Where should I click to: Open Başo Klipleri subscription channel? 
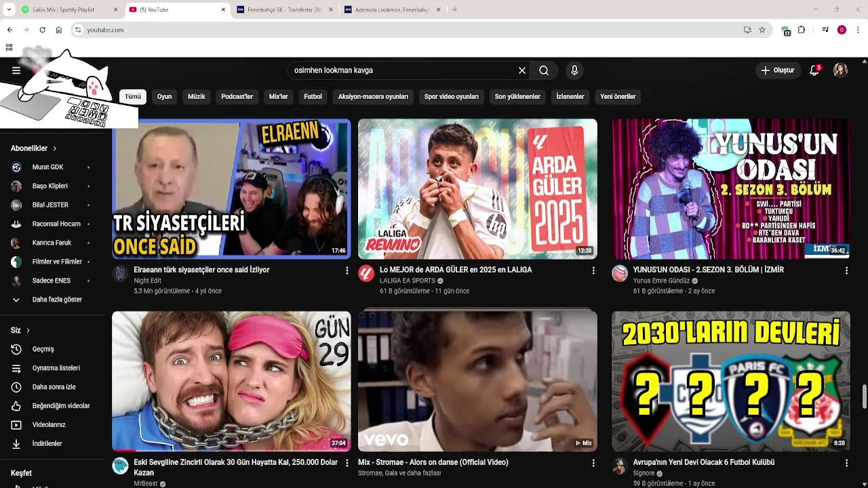tap(52, 186)
